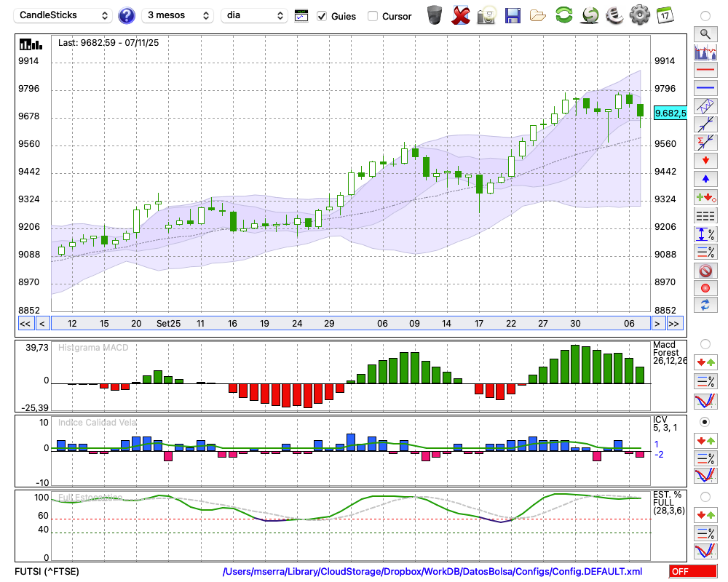Click the magnifying glass zoom tool
Screen dimensions: 728x582
705,33
